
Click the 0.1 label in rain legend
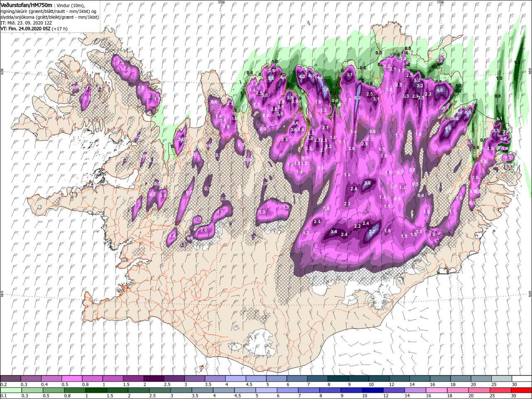(3, 396)
